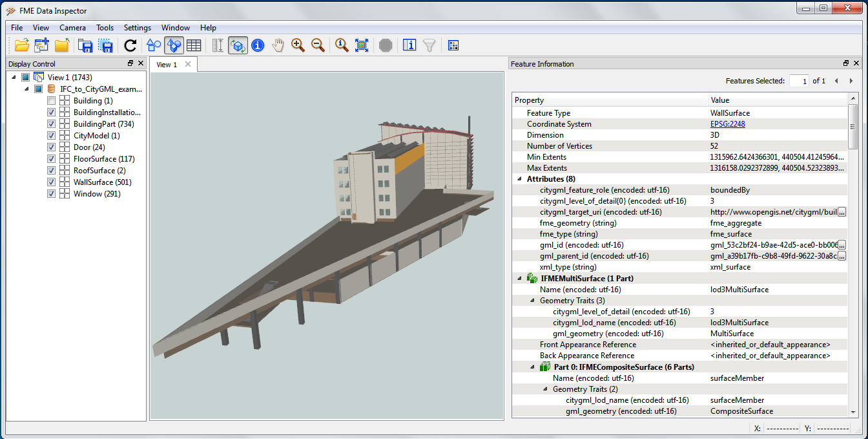Screen dimensions: 868x439
Task: Show full gml_parent_id value via ellipsis button
Action: coord(842,256)
